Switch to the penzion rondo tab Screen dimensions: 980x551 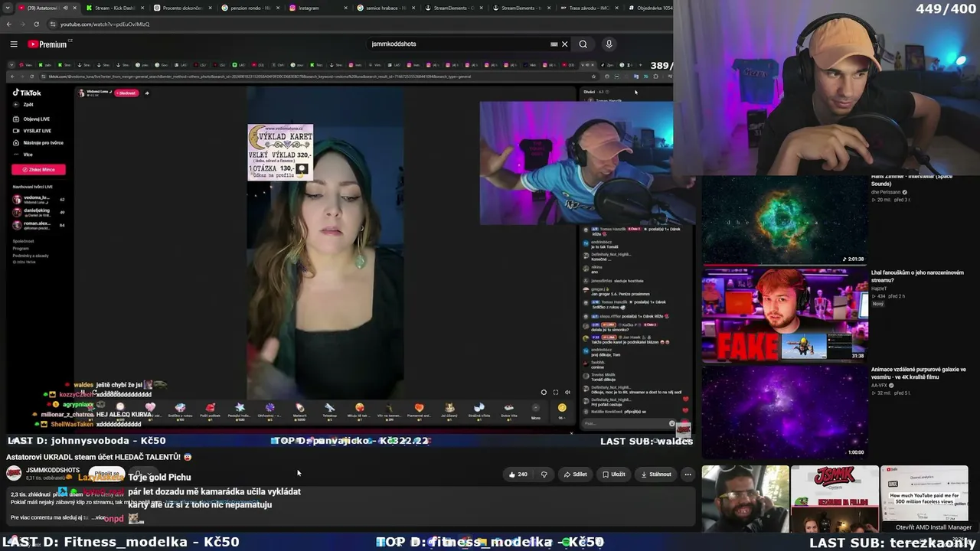coord(250,8)
